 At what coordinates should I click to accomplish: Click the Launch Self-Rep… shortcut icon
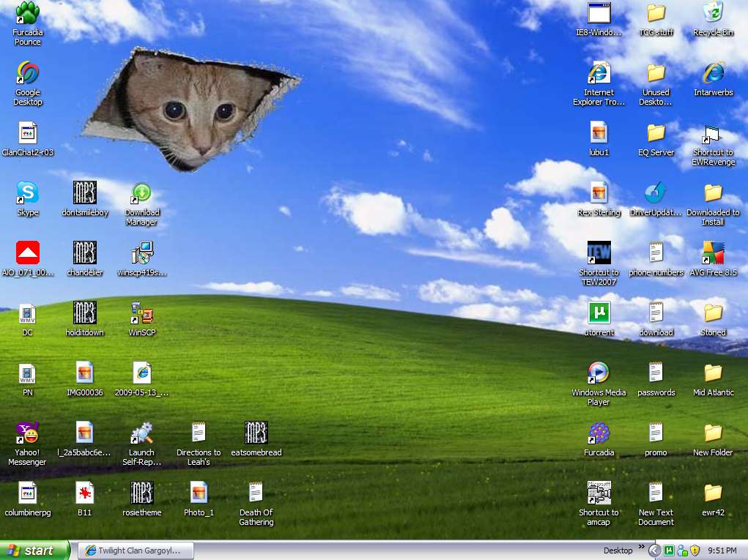click(142, 433)
